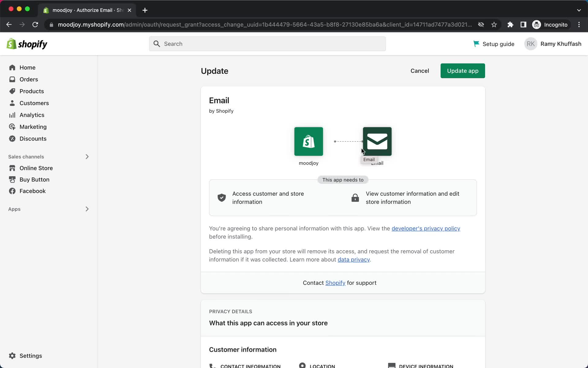Click the Shopify support link

click(335, 283)
